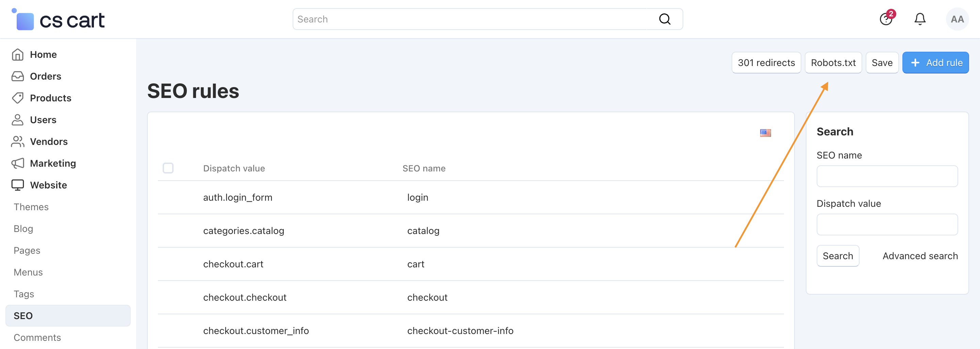
Task: Open the notifications bell
Action: tap(920, 19)
